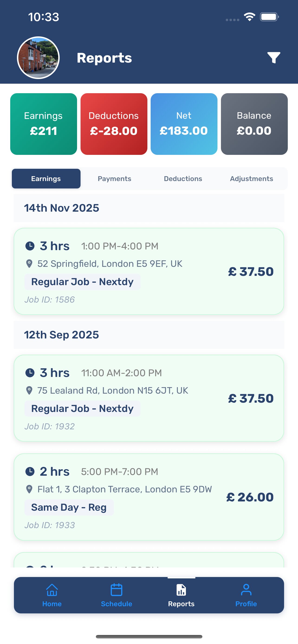298x644 pixels.
Task: Tap the Home icon in bottom bar
Action: (52, 590)
